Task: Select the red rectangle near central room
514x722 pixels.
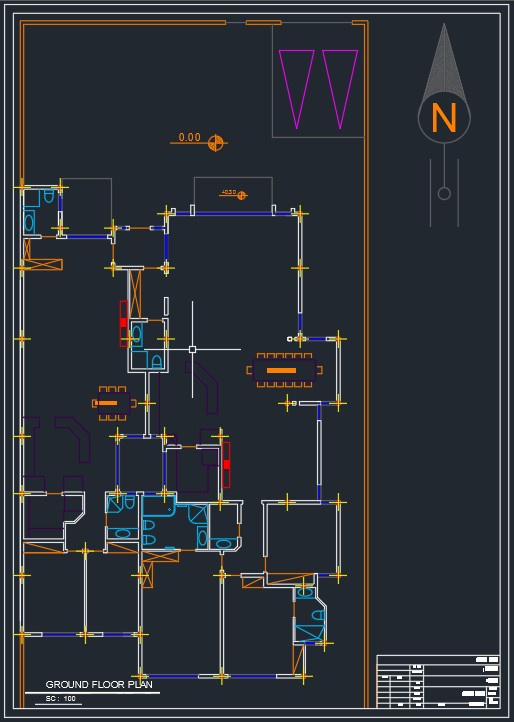Action: click(226, 465)
